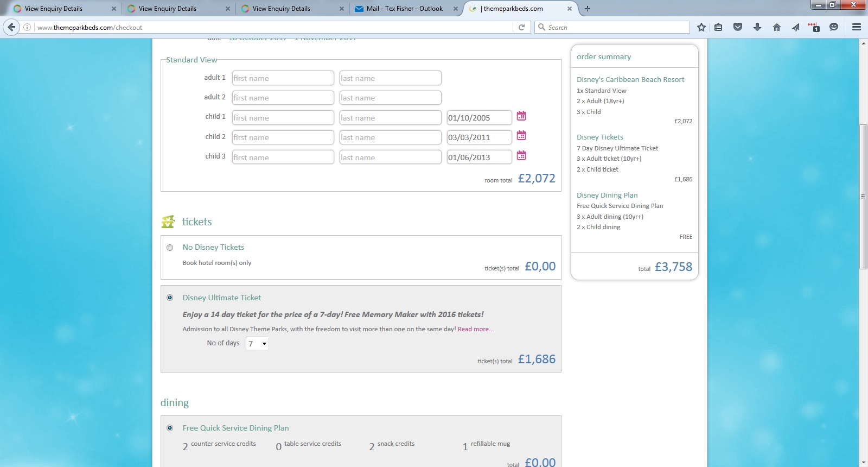Select the No Disney Tickets option

[170, 248]
